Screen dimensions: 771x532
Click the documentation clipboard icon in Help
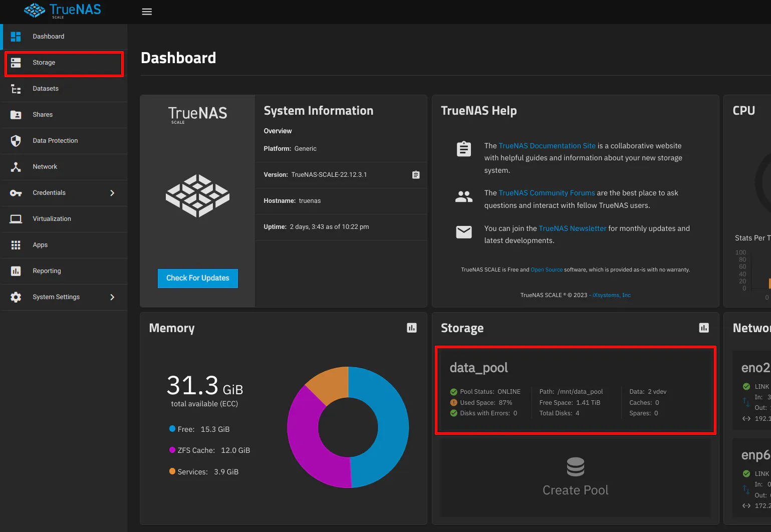click(464, 149)
